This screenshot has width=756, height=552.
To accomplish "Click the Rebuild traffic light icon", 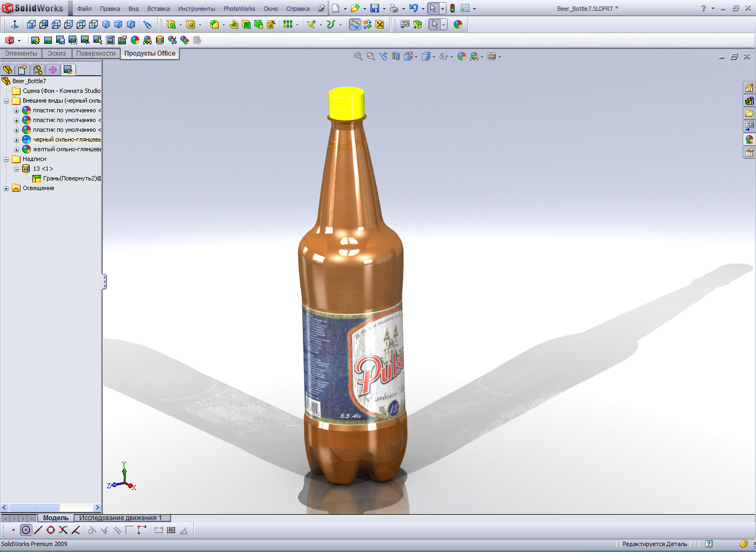I will pyautogui.click(x=453, y=8).
